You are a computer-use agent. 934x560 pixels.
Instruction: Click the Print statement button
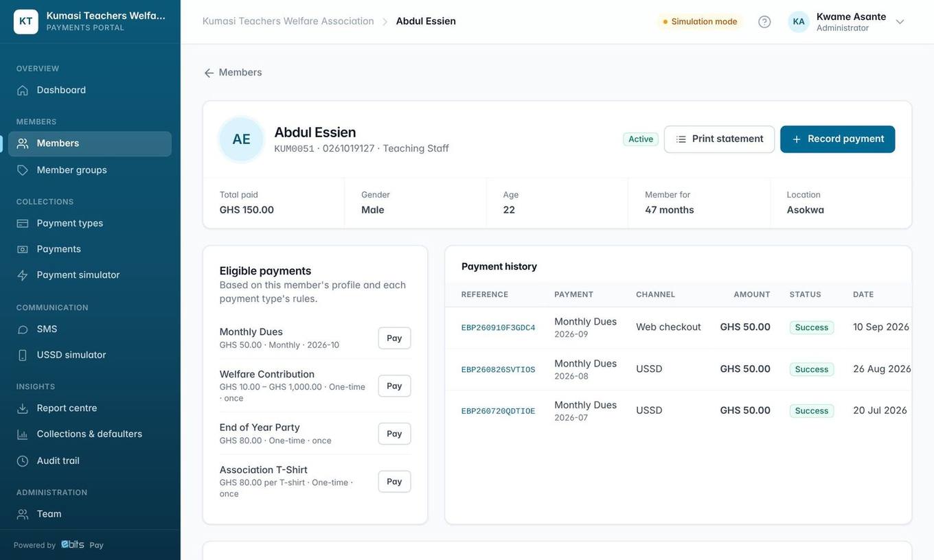[719, 139]
